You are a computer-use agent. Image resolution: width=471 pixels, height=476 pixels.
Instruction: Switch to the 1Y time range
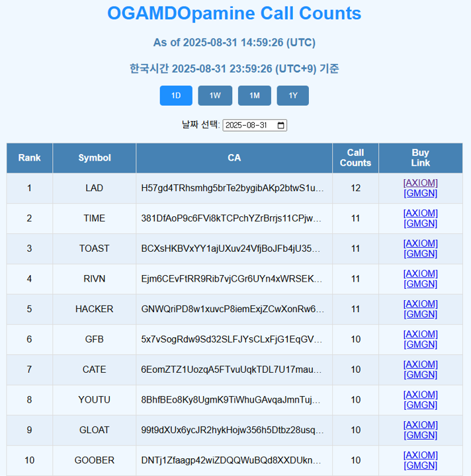coord(292,96)
